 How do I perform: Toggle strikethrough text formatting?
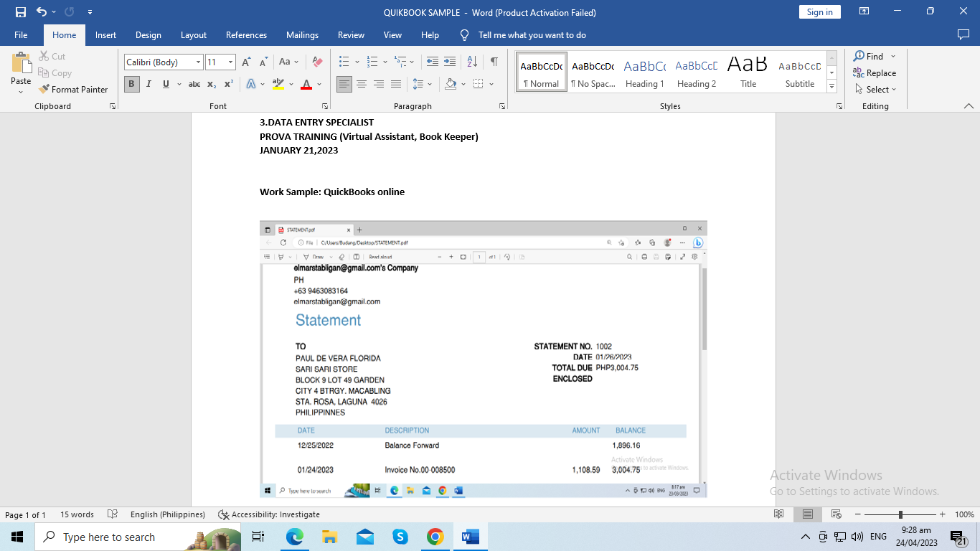[x=194, y=84]
